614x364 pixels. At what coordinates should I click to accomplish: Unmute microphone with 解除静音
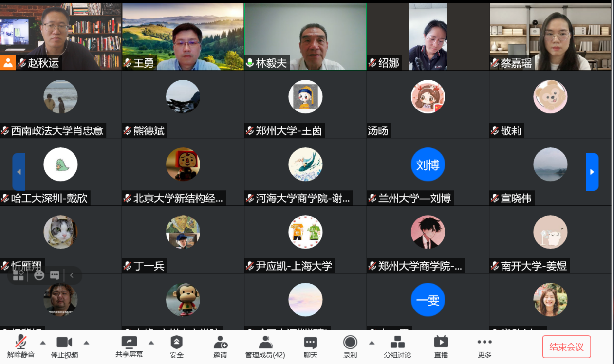21,347
